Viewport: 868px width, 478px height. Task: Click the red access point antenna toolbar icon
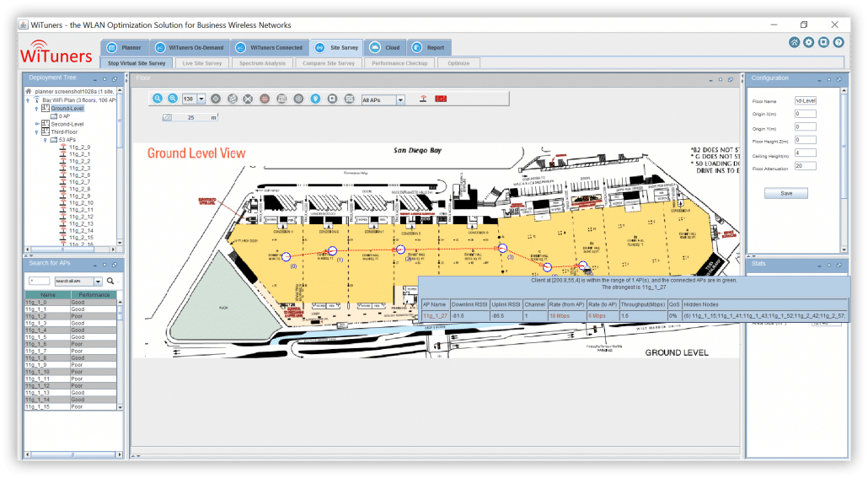tap(423, 99)
